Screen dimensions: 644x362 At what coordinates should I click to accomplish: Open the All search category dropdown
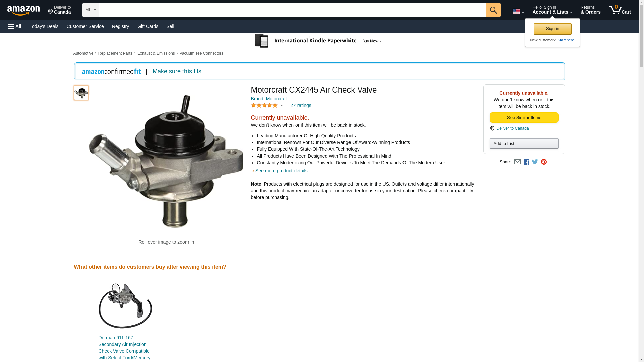point(91,10)
